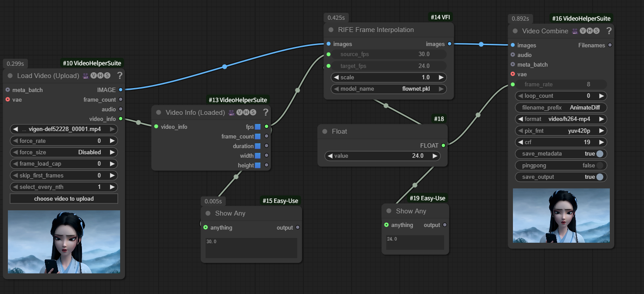The height and width of the screenshot is (294, 644).
Task: Open the force_size Disabled dropdown
Action: 64,152
